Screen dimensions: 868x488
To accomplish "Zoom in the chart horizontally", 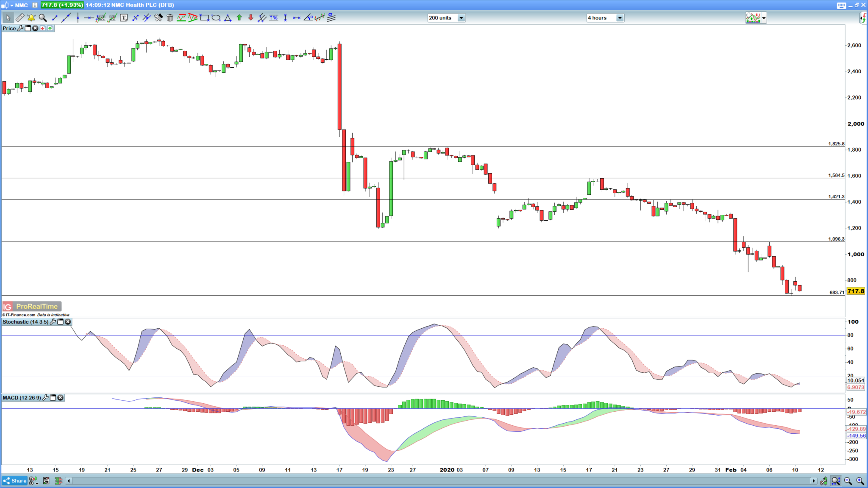I will coord(860,481).
